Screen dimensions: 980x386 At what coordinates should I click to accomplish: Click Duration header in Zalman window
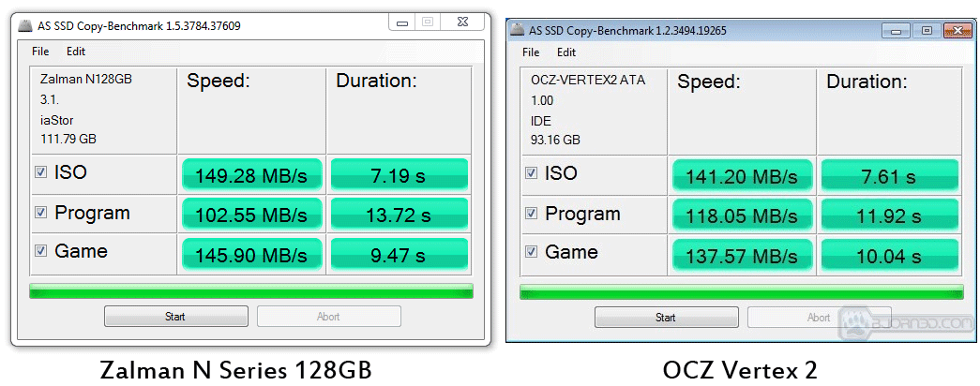(x=376, y=81)
